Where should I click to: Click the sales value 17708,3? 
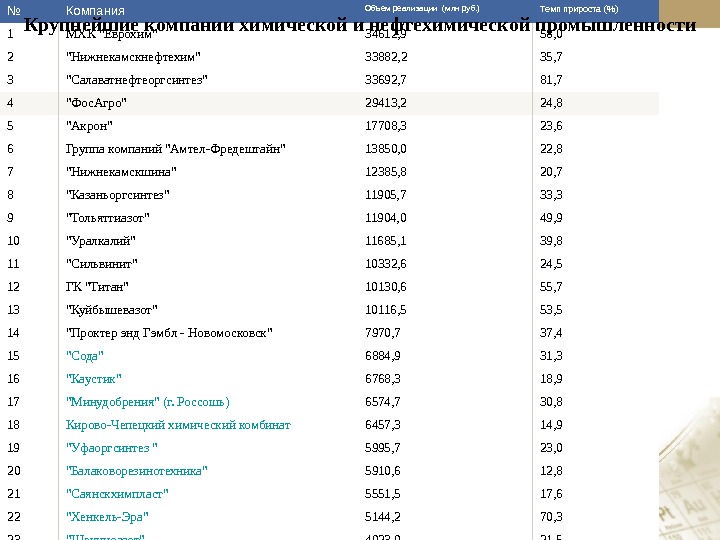pos(385,126)
